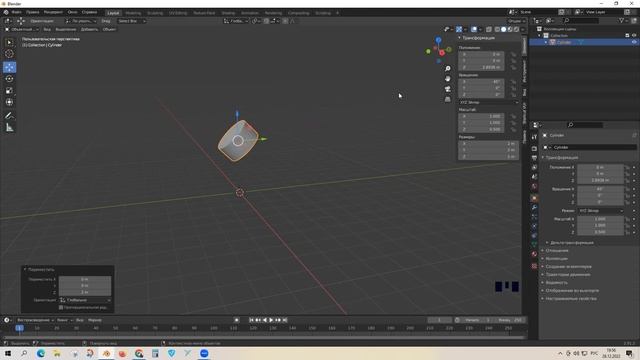Open the World properties tab
640x360 pixels.
click(534, 186)
